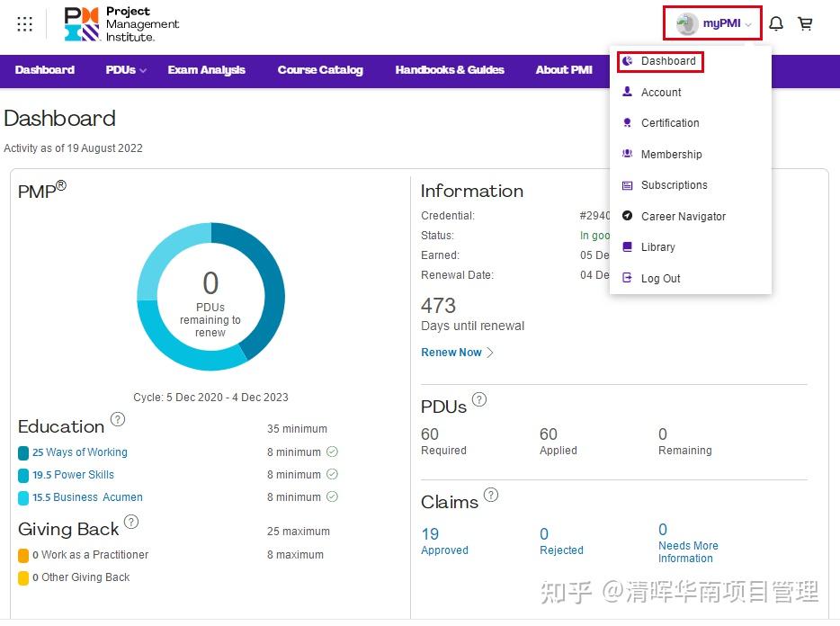
Task: Expand the myPMI dropdown arrow
Action: 748,24
